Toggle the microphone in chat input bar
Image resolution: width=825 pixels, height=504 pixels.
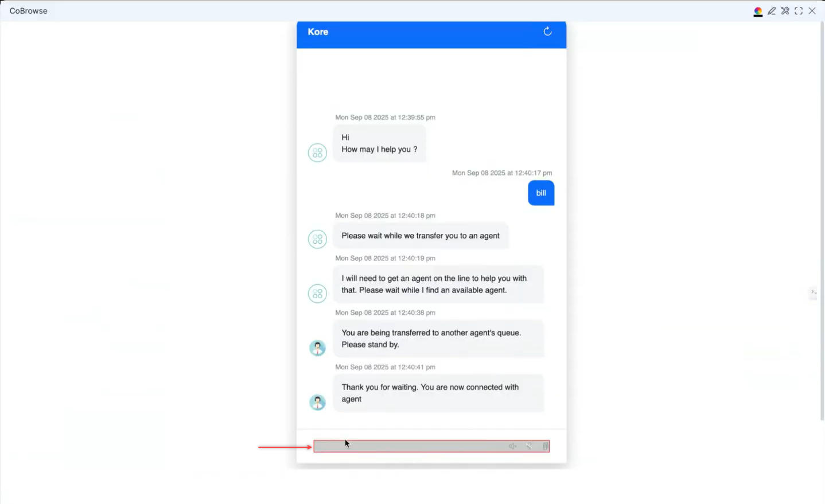[529, 446]
